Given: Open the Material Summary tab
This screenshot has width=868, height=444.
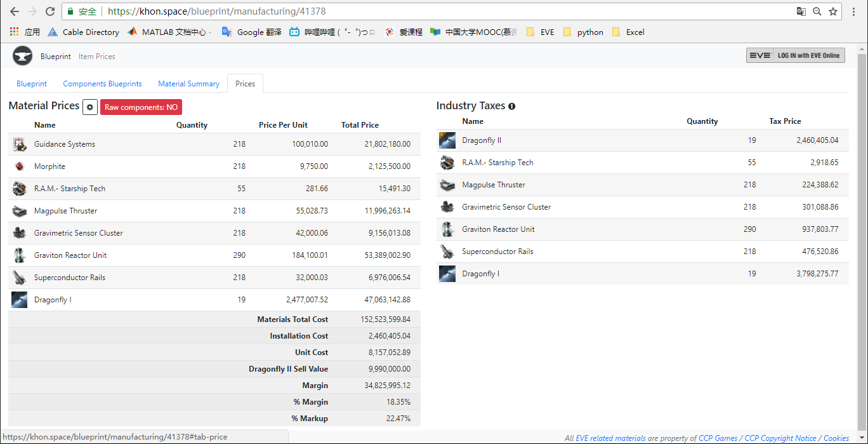Looking at the screenshot, I should [x=188, y=84].
